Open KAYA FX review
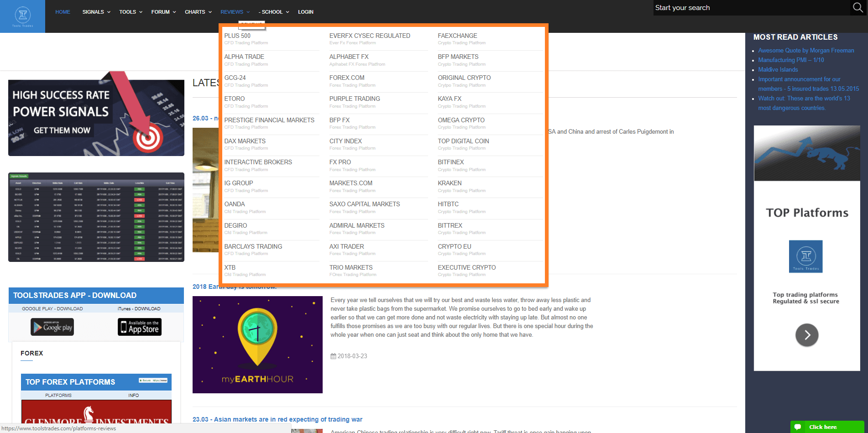The width and height of the screenshot is (868, 433). [450, 99]
